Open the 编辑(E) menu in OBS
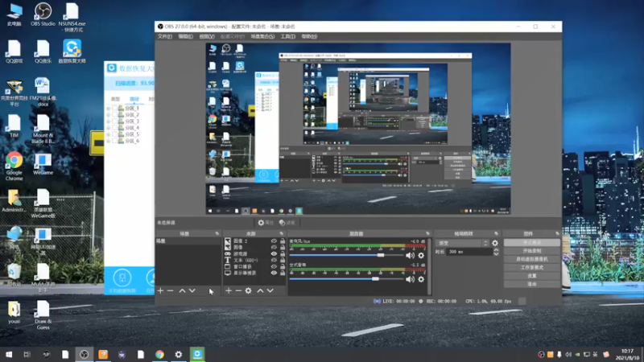The width and height of the screenshot is (644, 362). pyautogui.click(x=185, y=36)
